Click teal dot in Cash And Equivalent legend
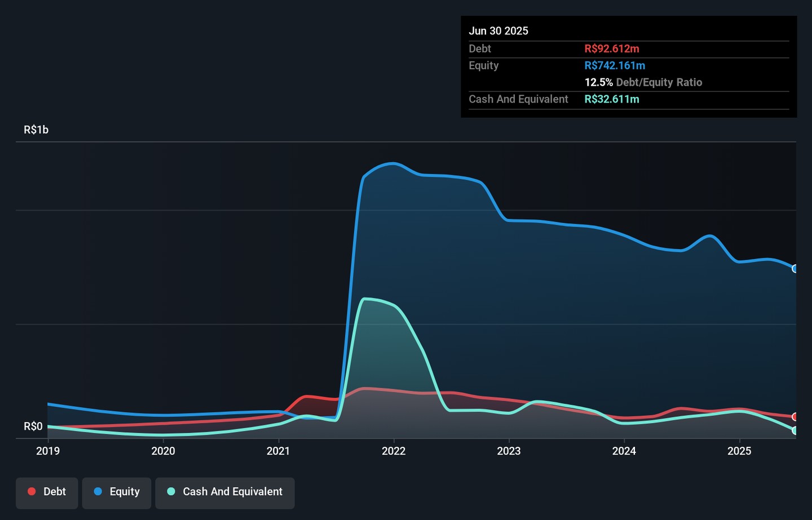Screen dimensions: 812x520 coord(171,492)
